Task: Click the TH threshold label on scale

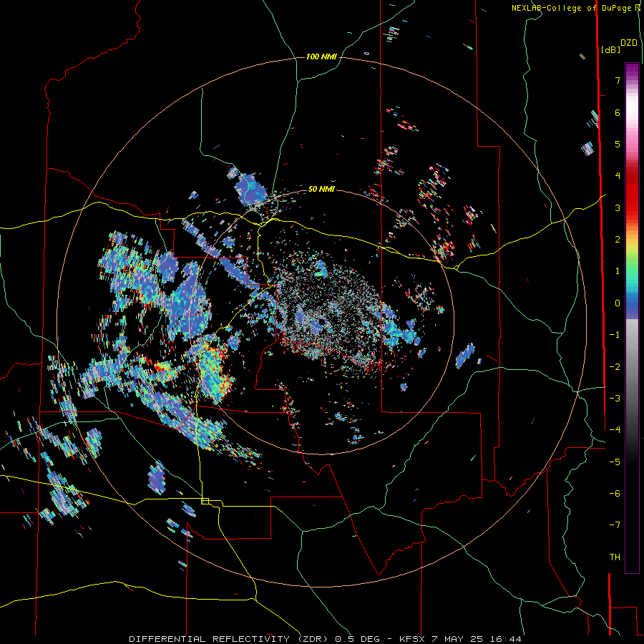Action: pyautogui.click(x=615, y=557)
